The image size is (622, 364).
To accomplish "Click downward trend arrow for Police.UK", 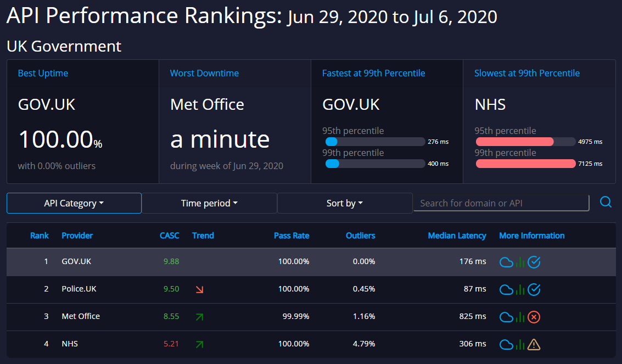I will tap(199, 289).
